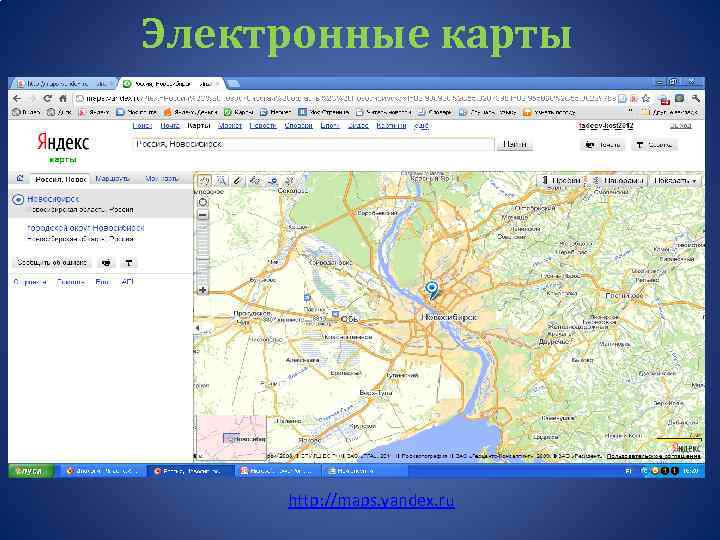Select the Россия, Новос... results tab
This screenshot has width=720, height=540.
pos(61,179)
